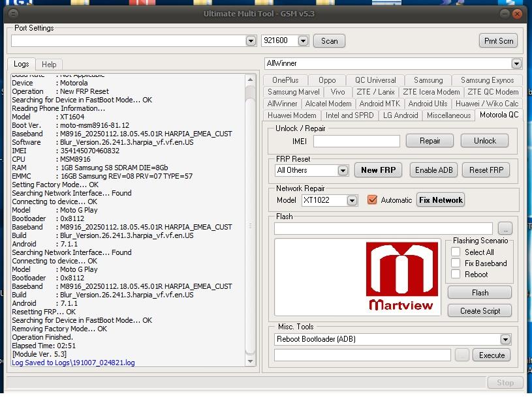Expand the Reboot Bootloader (ADB) dropdown
Screen dimensions: 532x403
coord(505,339)
